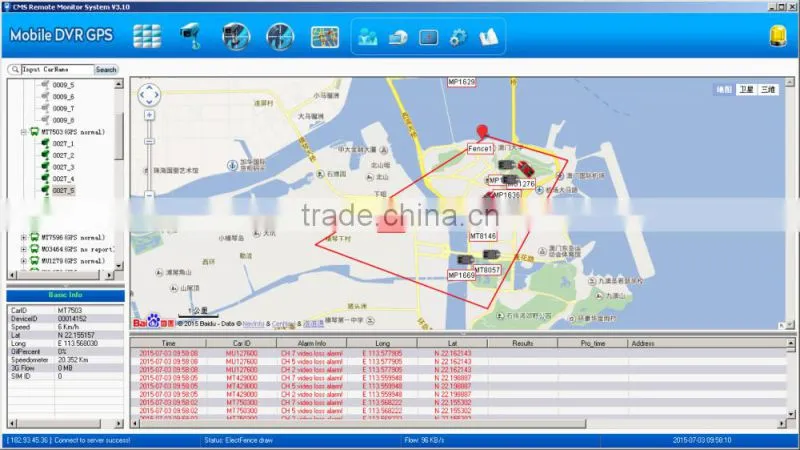Zoom in the map with plus button

149,115
